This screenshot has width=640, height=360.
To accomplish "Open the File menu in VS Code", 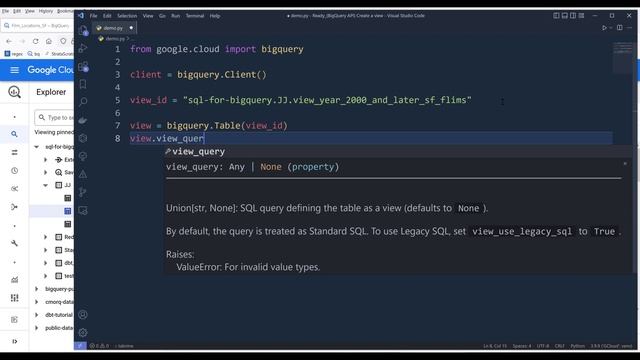I will (x=93, y=16).
